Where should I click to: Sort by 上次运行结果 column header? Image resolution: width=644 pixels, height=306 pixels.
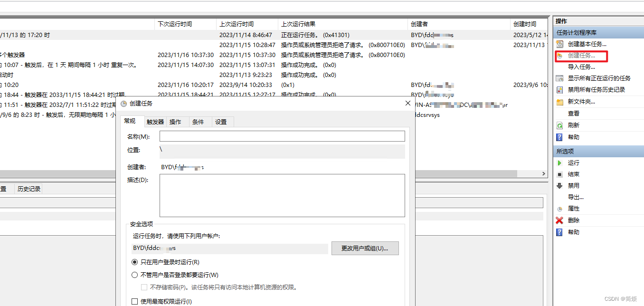pyautogui.click(x=343, y=24)
